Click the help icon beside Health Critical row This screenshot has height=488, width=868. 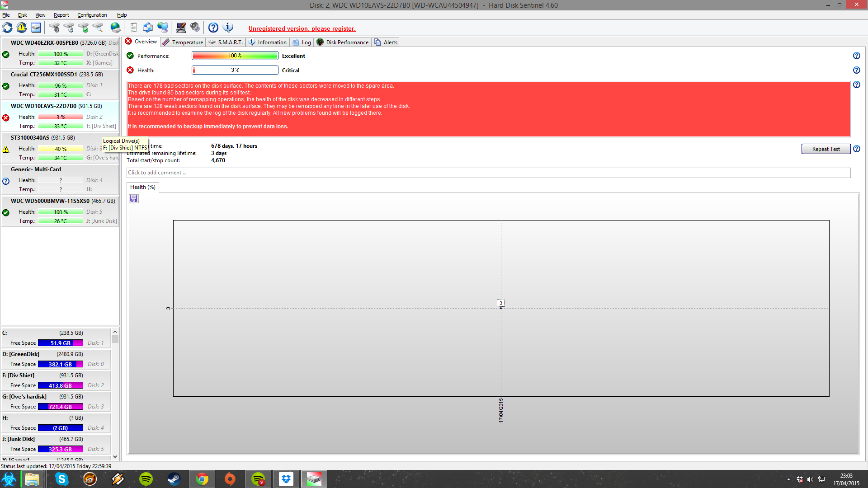point(856,70)
